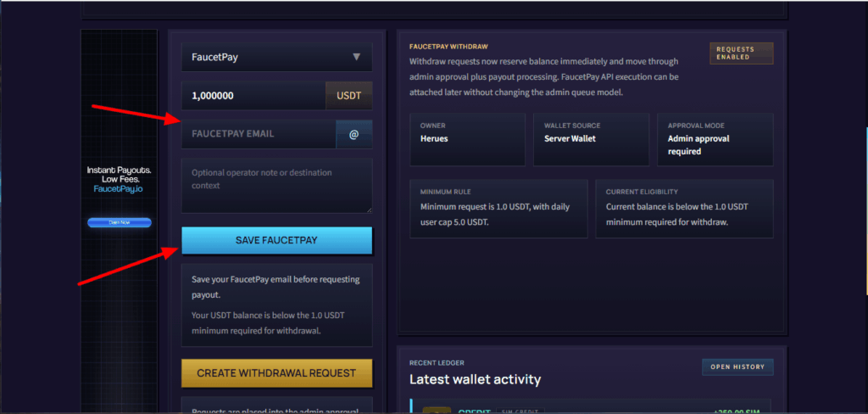
Task: Click the Recent Ledger label
Action: pos(437,363)
